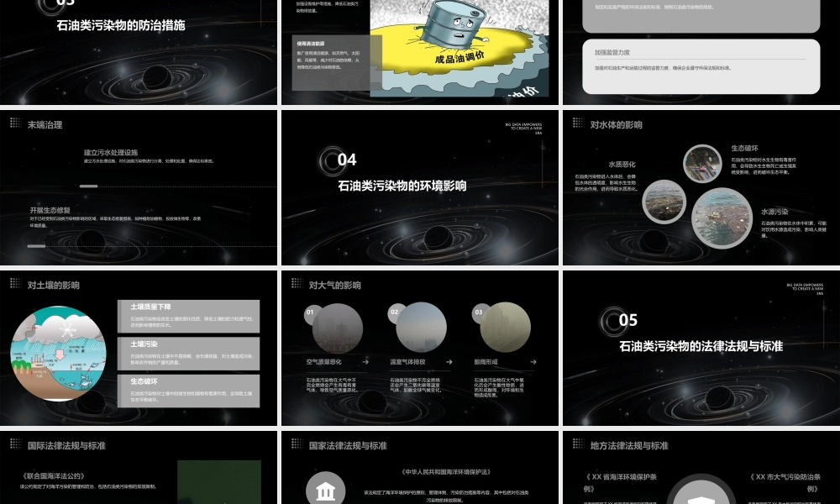The width and height of the screenshot is (840, 504).
Task: Click the dot-grid icon beside 对水体的影响
Action: click(x=578, y=123)
